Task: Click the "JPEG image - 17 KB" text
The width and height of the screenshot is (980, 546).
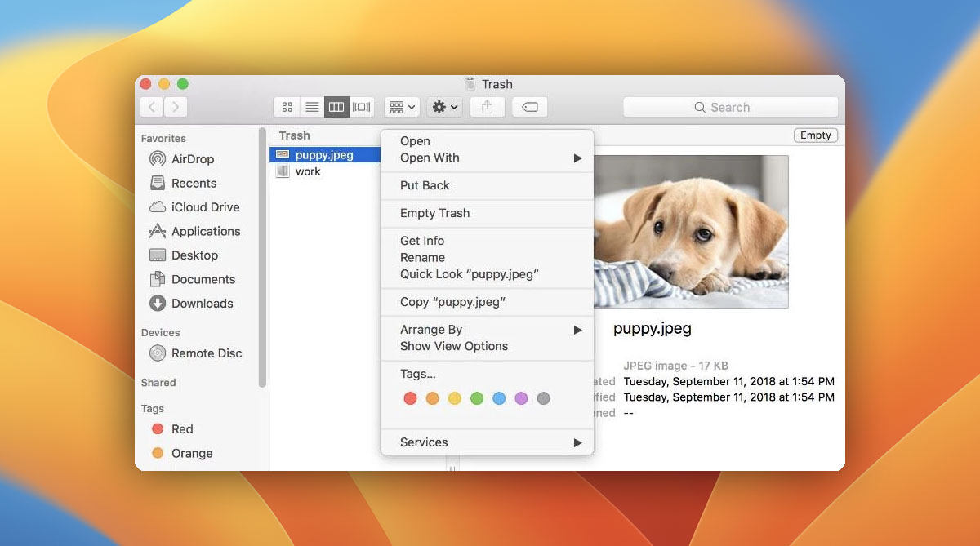Action: [x=675, y=366]
